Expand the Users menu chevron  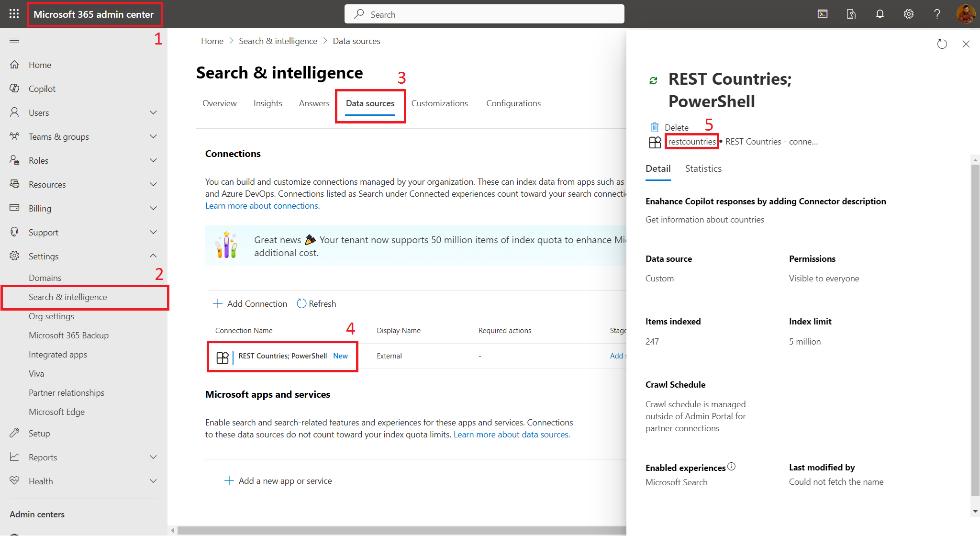click(153, 112)
